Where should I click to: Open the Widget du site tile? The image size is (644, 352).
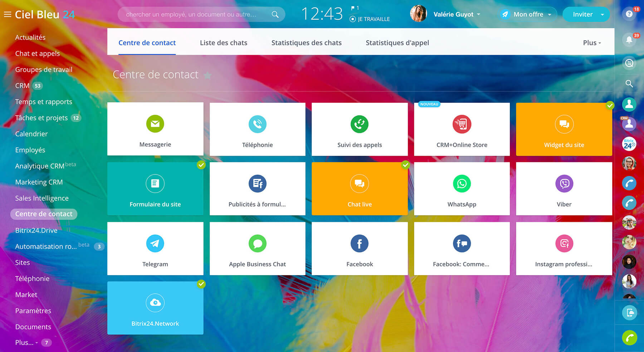tap(564, 129)
